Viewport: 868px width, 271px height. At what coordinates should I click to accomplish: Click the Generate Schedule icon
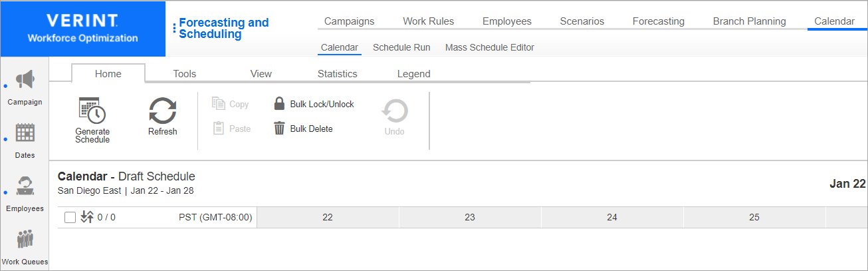pyautogui.click(x=92, y=111)
